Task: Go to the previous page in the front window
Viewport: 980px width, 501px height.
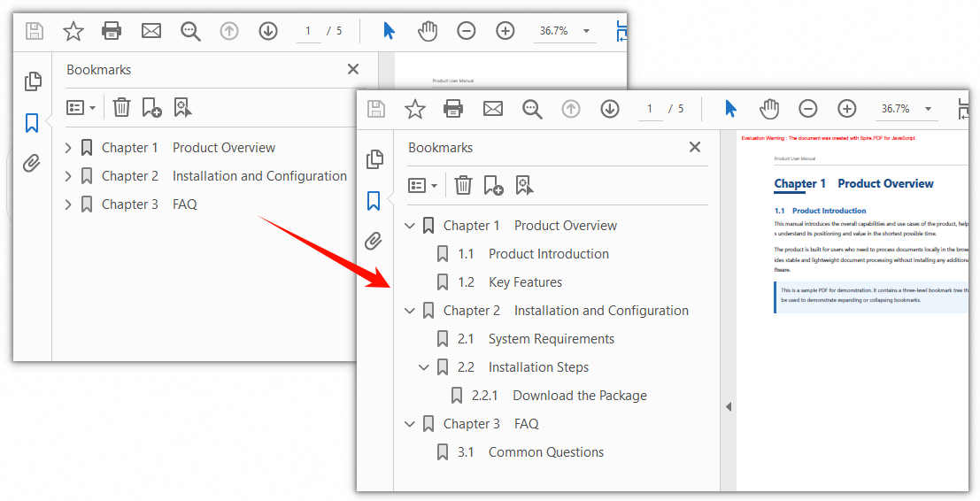Action: coord(571,109)
